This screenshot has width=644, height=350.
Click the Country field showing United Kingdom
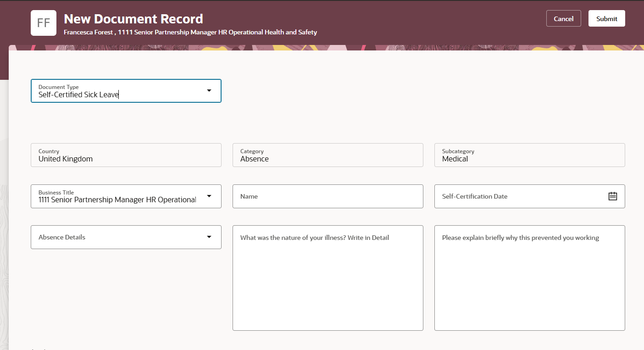tap(126, 155)
